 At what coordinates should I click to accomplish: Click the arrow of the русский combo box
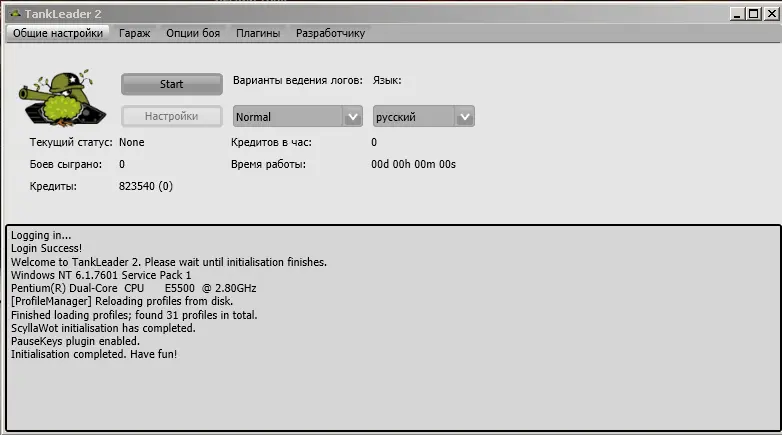465,117
